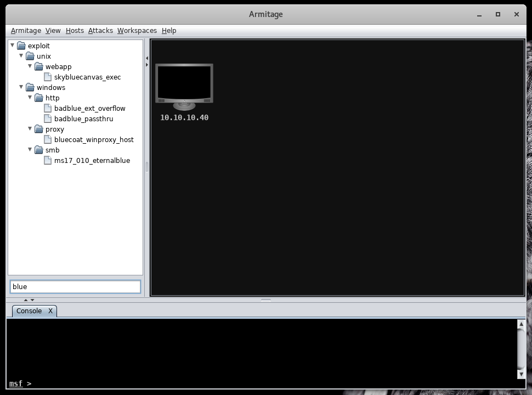Image resolution: width=532 pixels, height=395 pixels.
Task: Click the 10.10.10.40 host label
Action: [x=184, y=117]
